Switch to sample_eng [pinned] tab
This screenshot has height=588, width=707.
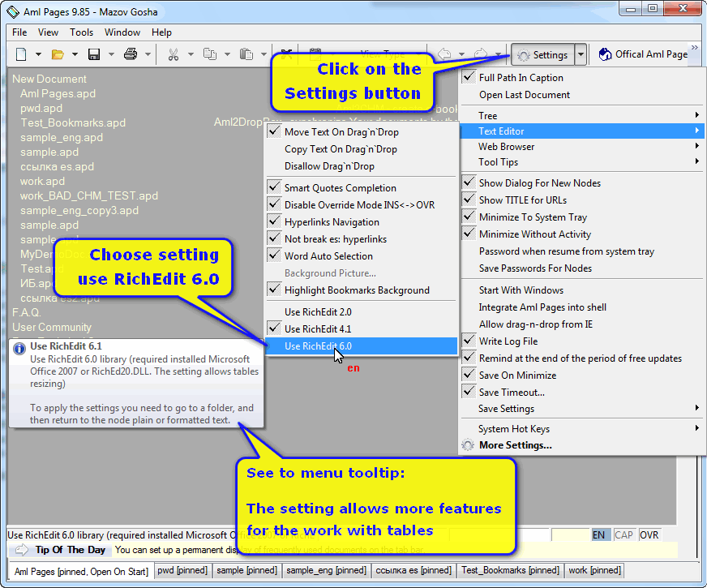(327, 570)
